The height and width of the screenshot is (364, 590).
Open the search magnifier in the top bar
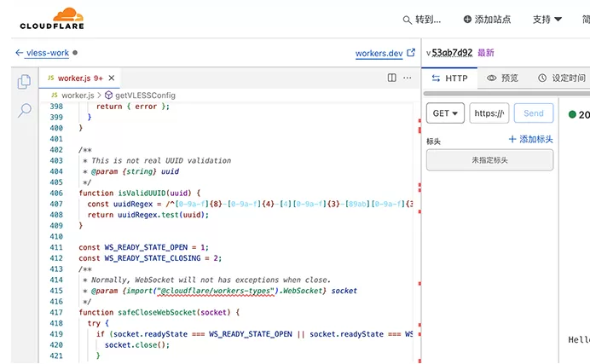point(407,20)
